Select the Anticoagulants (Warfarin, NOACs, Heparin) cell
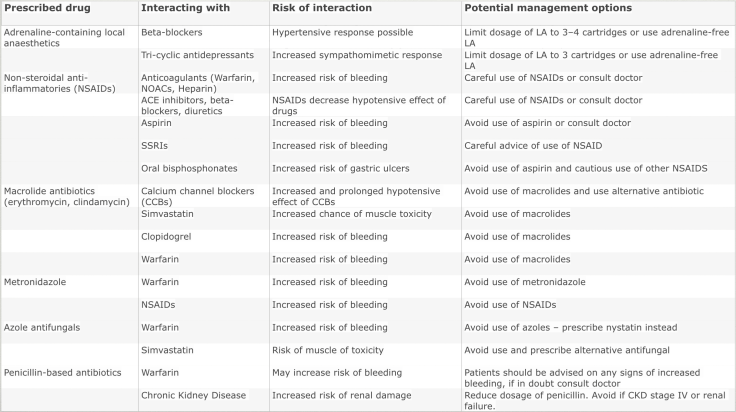 pyautogui.click(x=199, y=83)
